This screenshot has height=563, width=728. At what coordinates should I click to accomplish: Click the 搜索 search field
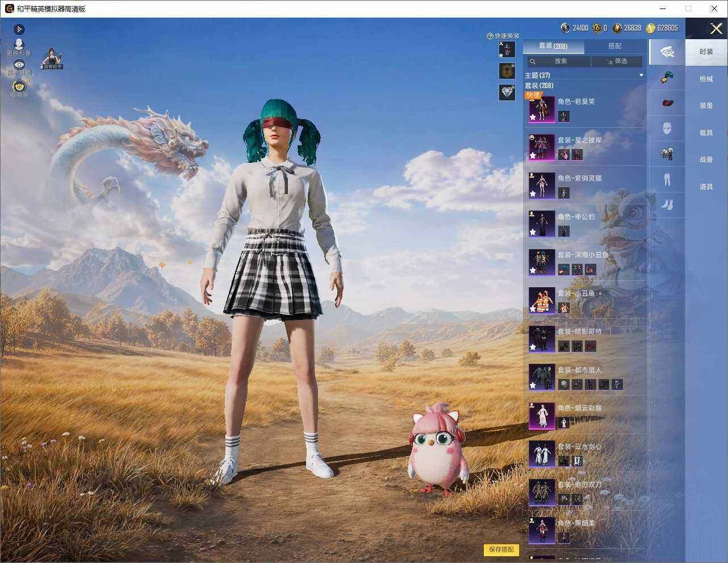[x=558, y=61]
